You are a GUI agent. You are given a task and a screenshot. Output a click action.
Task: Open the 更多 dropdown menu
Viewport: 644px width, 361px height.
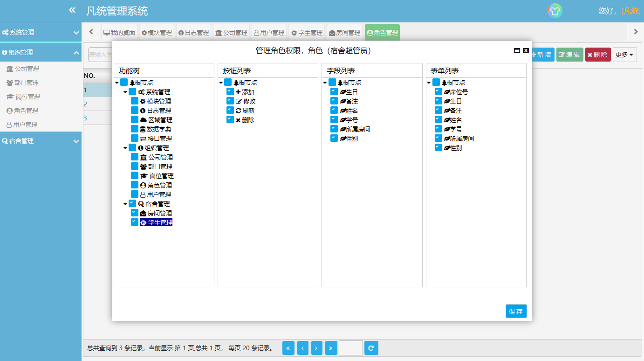[x=624, y=55]
